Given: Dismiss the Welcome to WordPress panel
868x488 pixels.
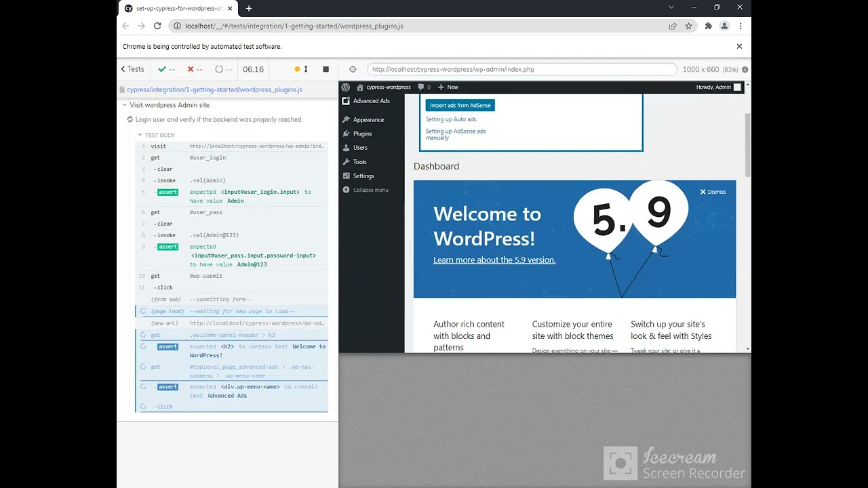Looking at the screenshot, I should click(x=713, y=192).
